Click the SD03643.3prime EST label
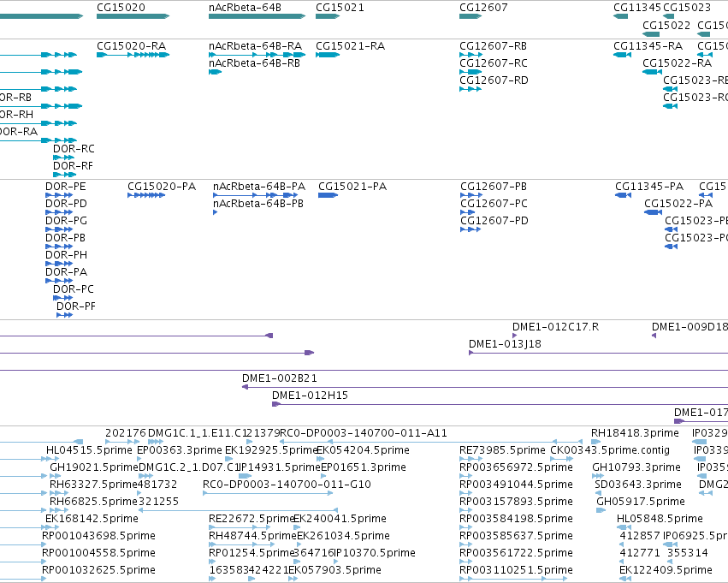728x583 pixels. click(638, 485)
